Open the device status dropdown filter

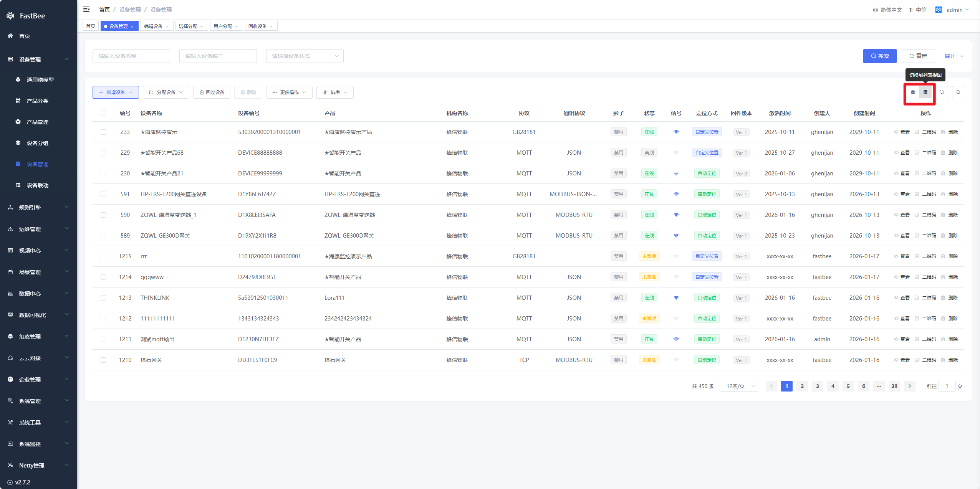305,56
